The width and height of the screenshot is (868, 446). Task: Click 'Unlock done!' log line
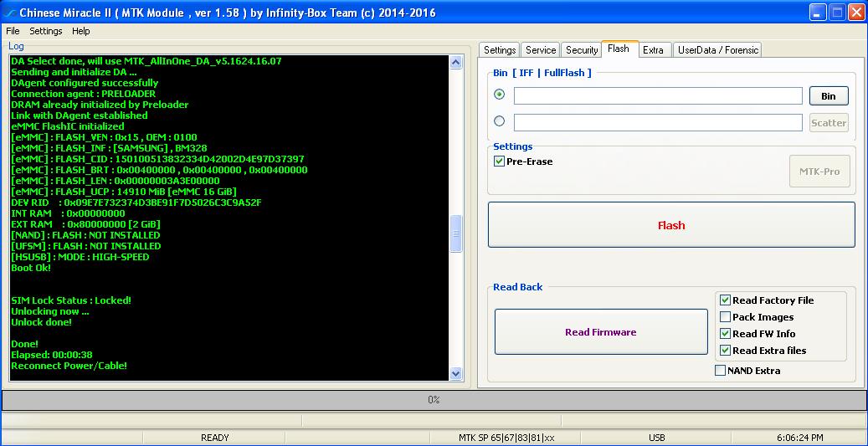coord(42,322)
